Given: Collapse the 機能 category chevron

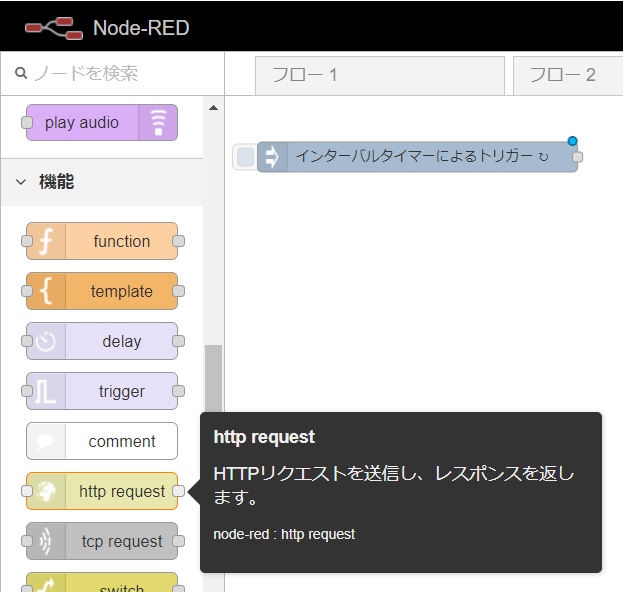Looking at the screenshot, I should 21,182.
